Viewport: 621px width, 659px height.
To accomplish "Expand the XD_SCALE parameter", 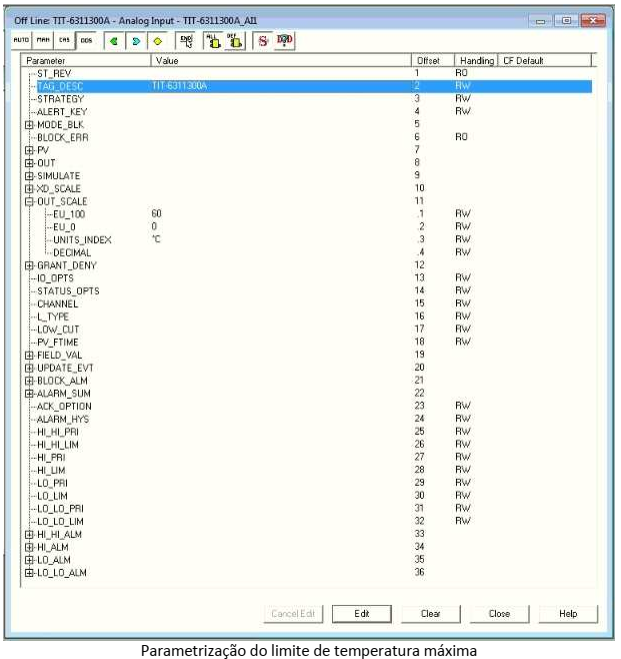I will (29, 189).
